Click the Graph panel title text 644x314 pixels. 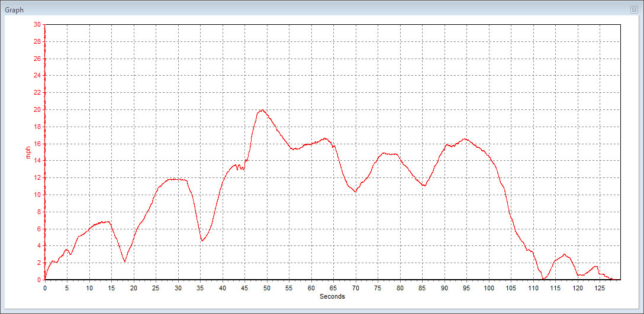coord(15,10)
